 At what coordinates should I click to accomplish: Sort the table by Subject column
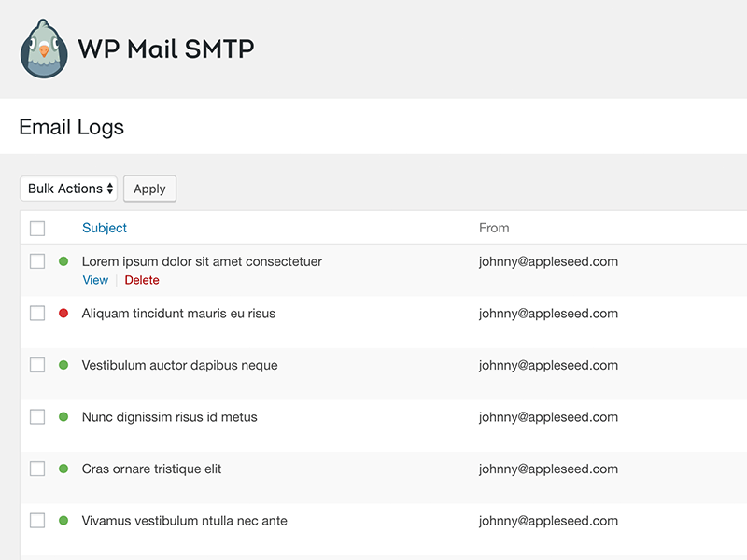(105, 228)
